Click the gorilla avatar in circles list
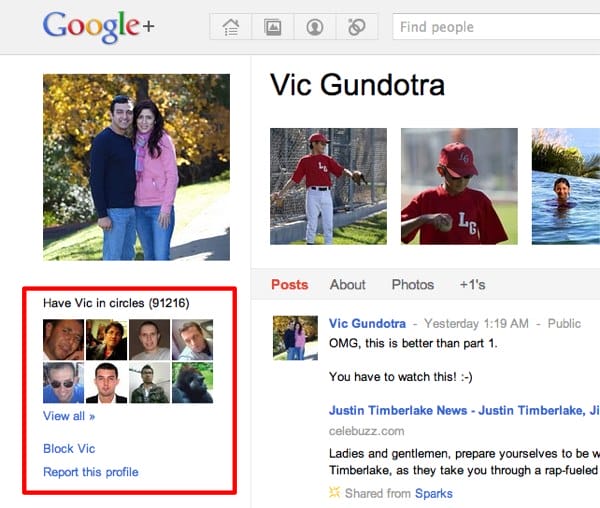This screenshot has height=508, width=600. click(192, 383)
